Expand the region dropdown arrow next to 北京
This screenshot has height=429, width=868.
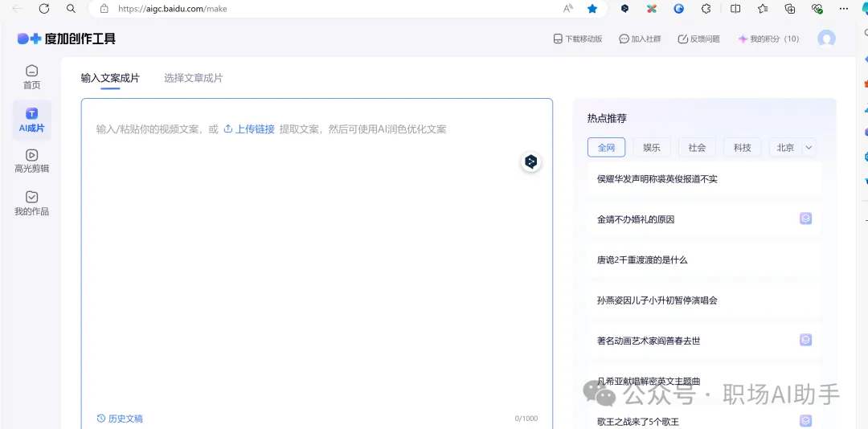coord(809,147)
